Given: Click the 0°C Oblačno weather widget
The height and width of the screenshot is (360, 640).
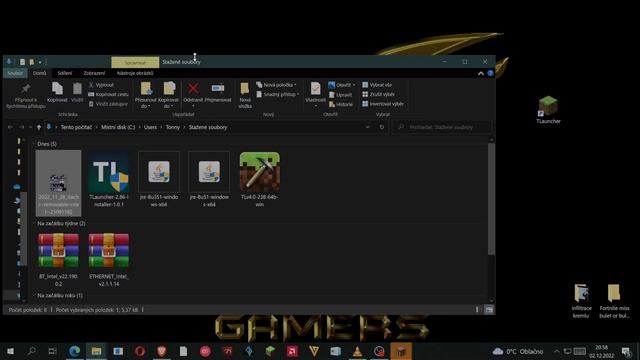Looking at the screenshot, I should pos(518,351).
